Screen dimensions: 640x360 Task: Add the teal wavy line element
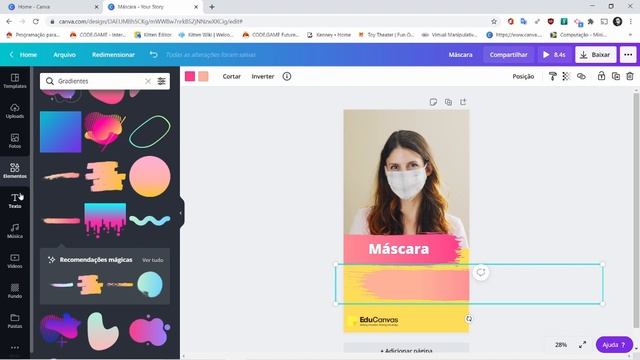click(150, 221)
